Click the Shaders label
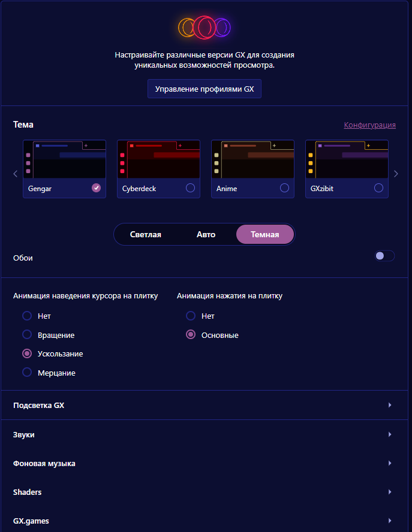The width and height of the screenshot is (412, 532). [x=27, y=492]
